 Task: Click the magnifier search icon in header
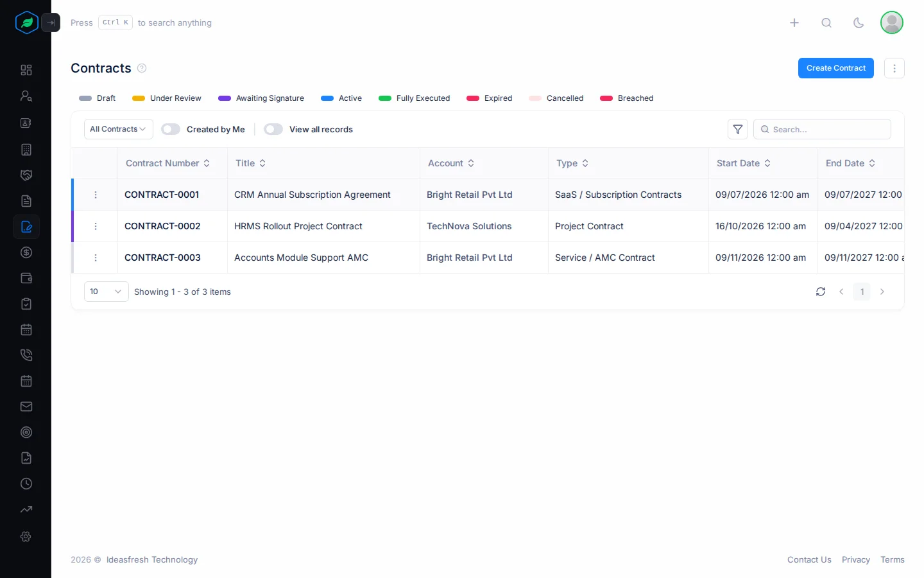(x=826, y=22)
